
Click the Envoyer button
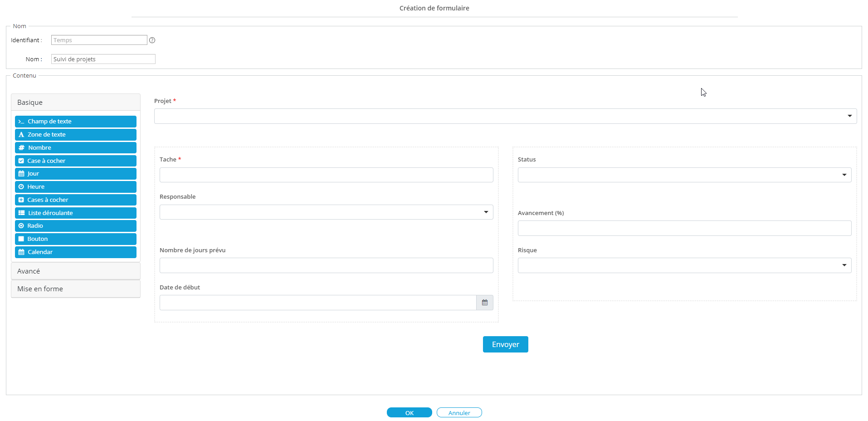[505, 344]
